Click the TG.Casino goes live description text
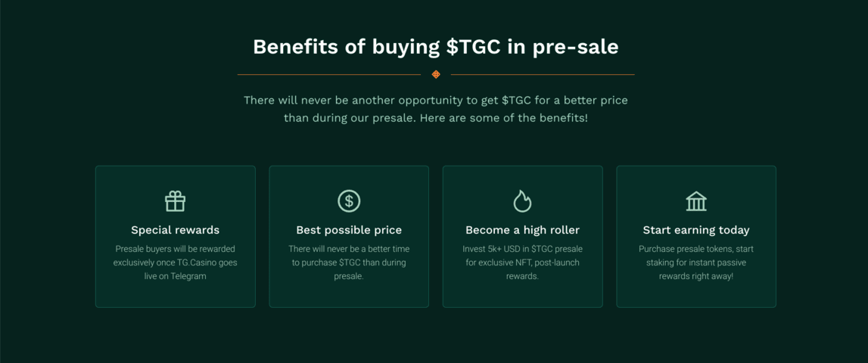This screenshot has width=868, height=363. pyautogui.click(x=175, y=262)
